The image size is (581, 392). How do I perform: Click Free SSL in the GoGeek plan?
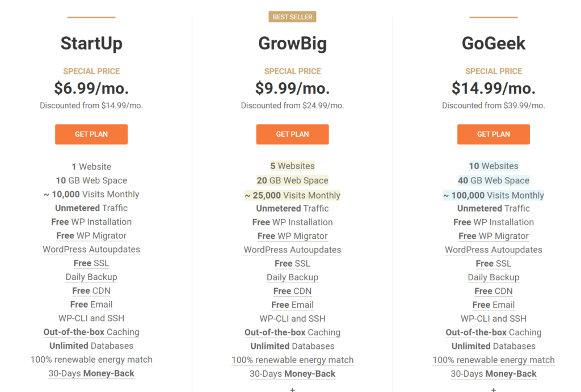pyautogui.click(x=493, y=263)
